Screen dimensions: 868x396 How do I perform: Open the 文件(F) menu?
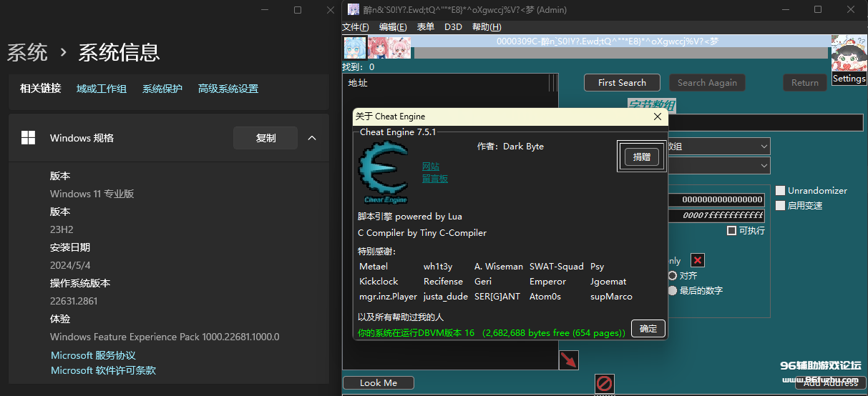356,27
